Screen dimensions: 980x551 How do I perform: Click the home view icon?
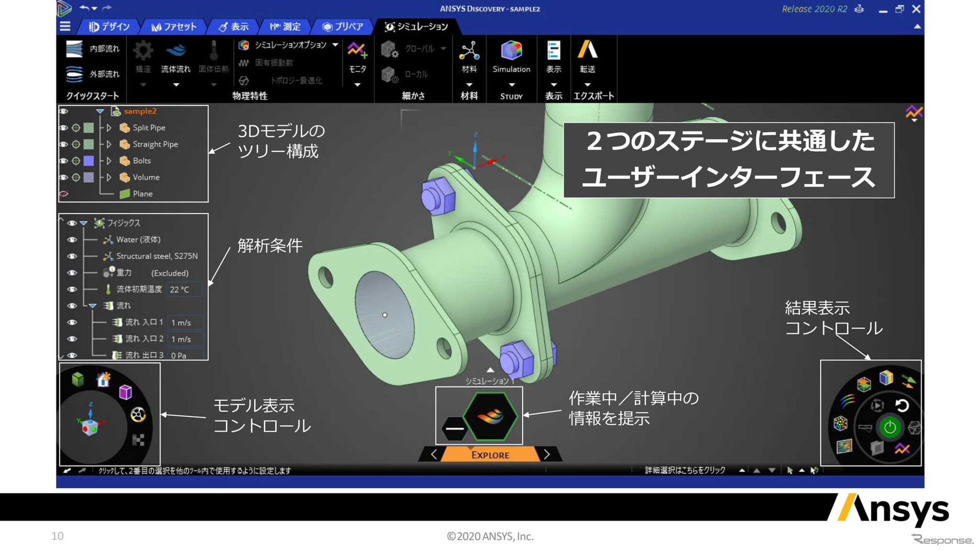click(x=103, y=380)
